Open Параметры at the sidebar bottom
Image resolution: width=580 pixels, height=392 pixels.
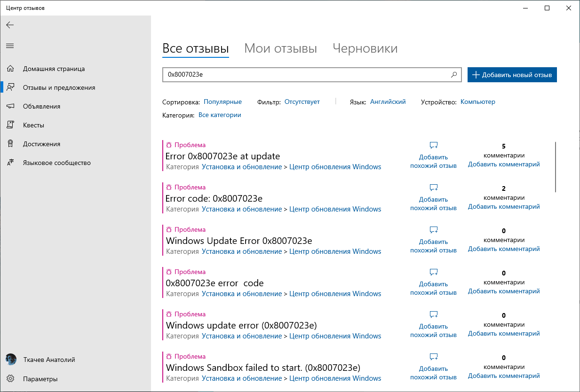[x=10, y=378]
